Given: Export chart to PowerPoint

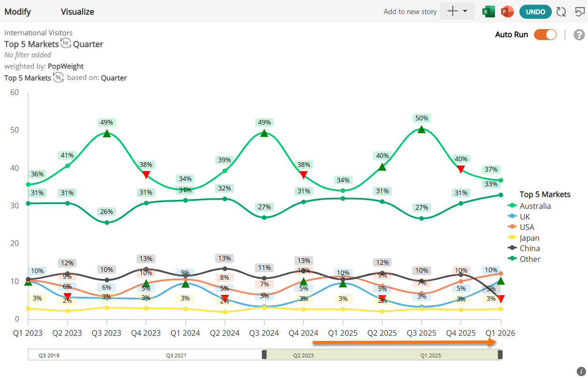Looking at the screenshot, I should [x=507, y=12].
